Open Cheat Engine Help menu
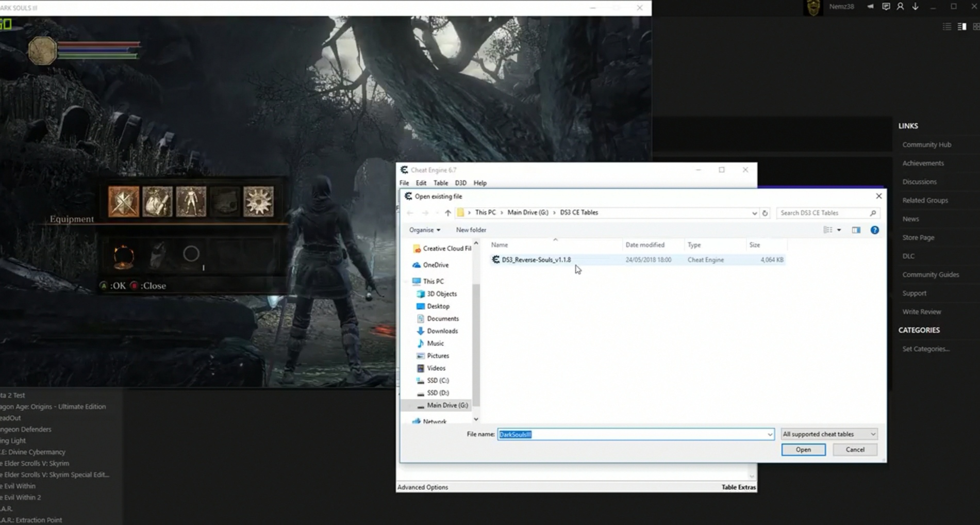The width and height of the screenshot is (980, 525). [x=480, y=183]
